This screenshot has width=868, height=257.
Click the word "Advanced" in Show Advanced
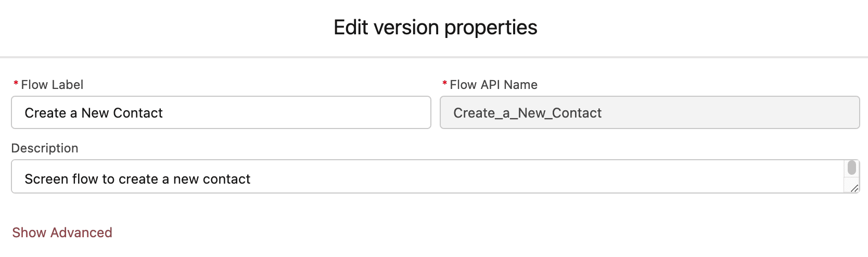82,232
